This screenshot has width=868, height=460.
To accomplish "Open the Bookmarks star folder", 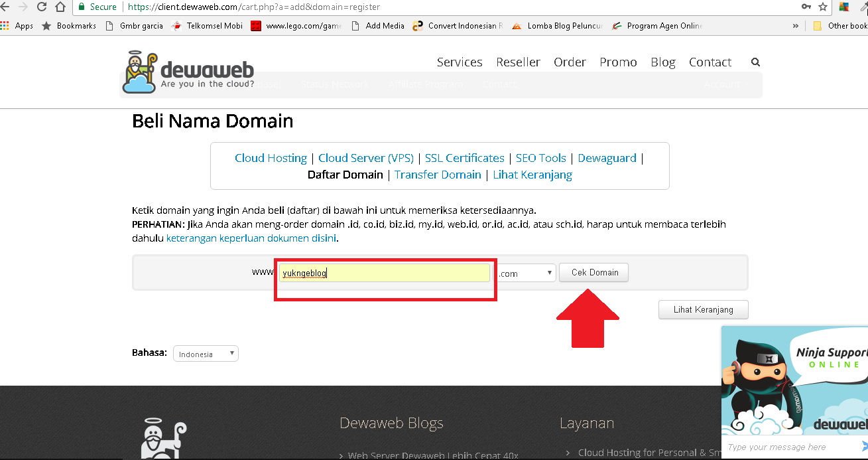I will coord(69,26).
